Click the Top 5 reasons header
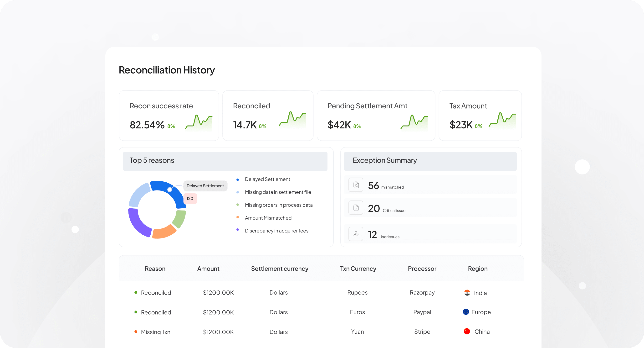The height and width of the screenshot is (348, 644). [x=225, y=161]
